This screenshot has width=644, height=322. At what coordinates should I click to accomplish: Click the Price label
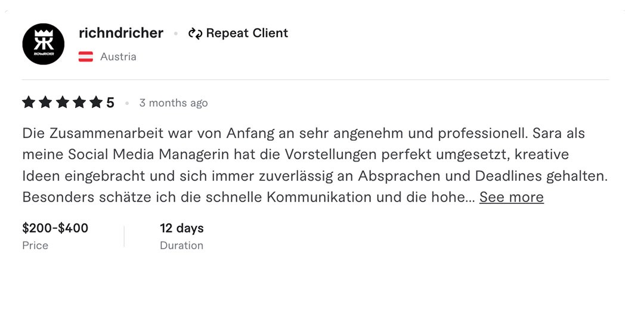35,246
